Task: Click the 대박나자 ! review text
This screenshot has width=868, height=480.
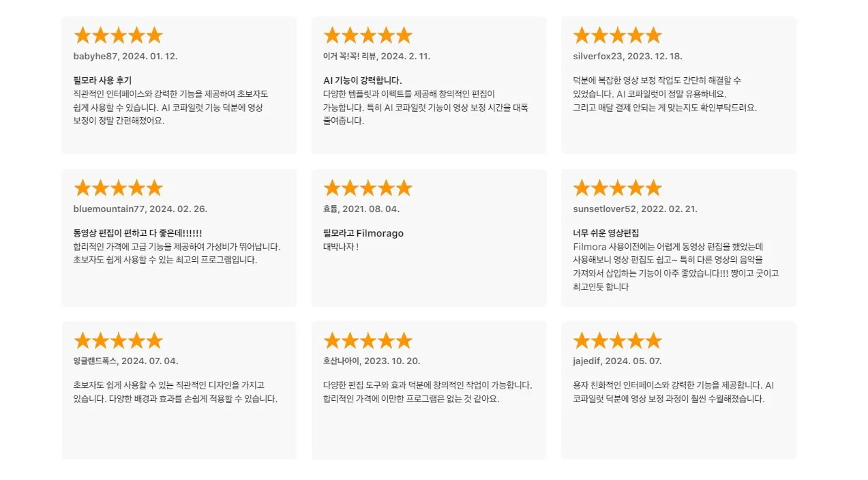Action: point(341,247)
